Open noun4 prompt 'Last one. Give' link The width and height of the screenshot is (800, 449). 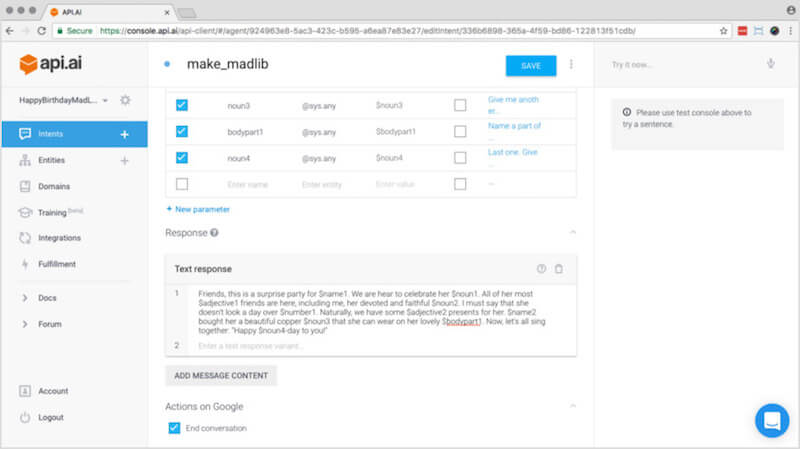[x=513, y=152]
